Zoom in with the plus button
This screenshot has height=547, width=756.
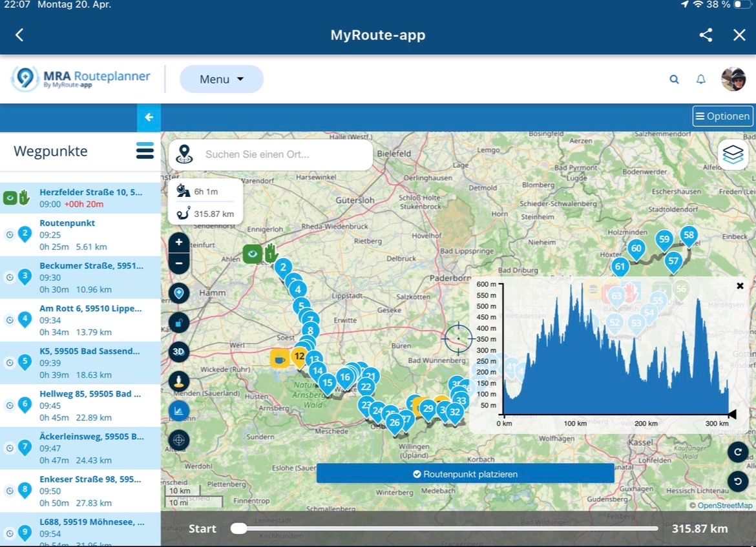[179, 243]
